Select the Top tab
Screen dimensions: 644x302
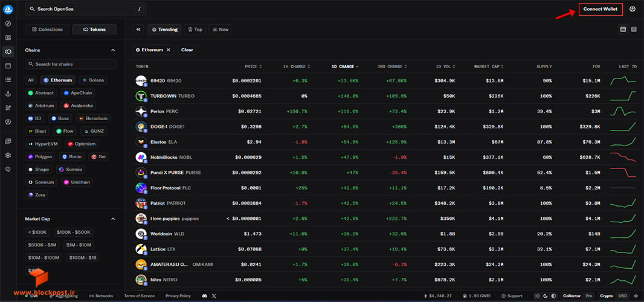click(195, 30)
